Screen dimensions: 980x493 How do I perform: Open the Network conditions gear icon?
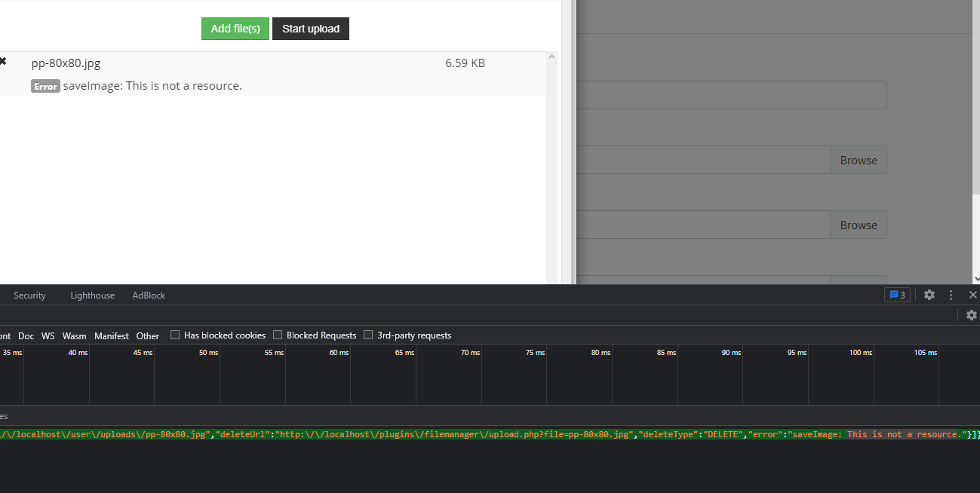click(971, 315)
